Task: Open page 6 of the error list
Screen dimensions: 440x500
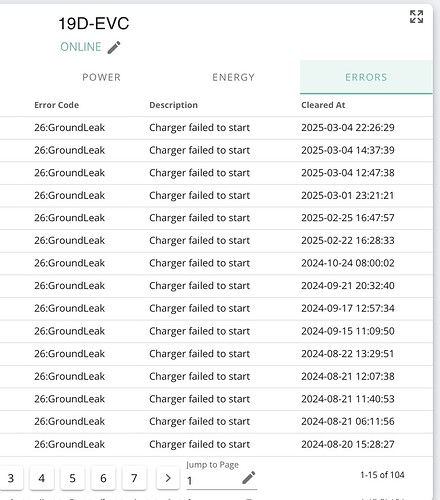Action: [103, 478]
